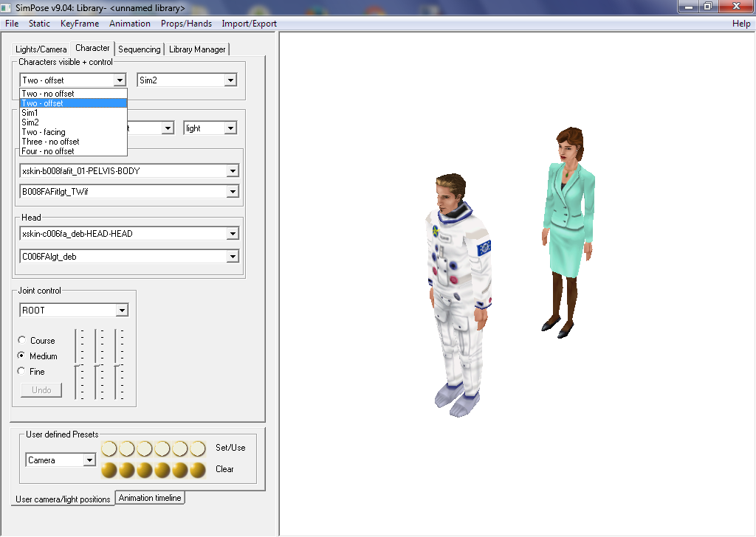
Task: Switch to the Library Manager tab
Action: (x=197, y=49)
